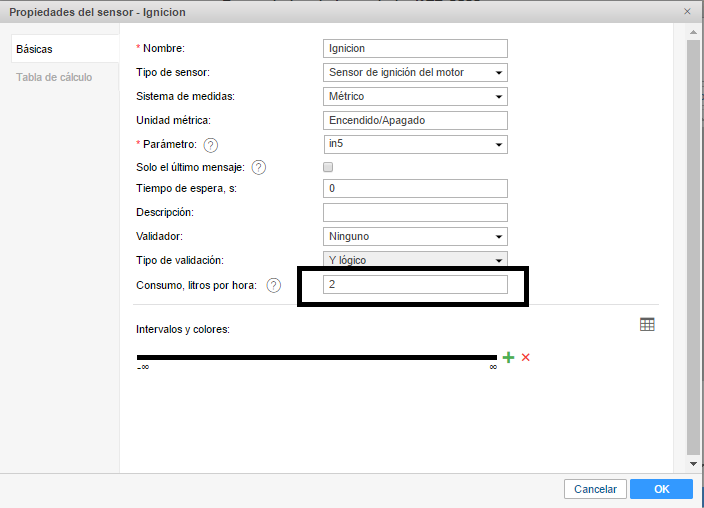
Task: Delete interval with red X icon
Action: (525, 357)
